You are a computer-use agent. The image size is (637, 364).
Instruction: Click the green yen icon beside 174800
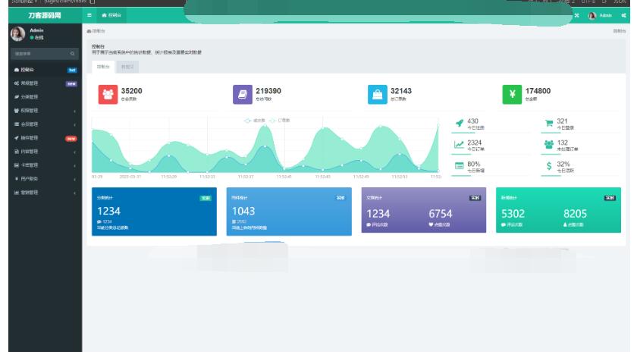point(512,93)
